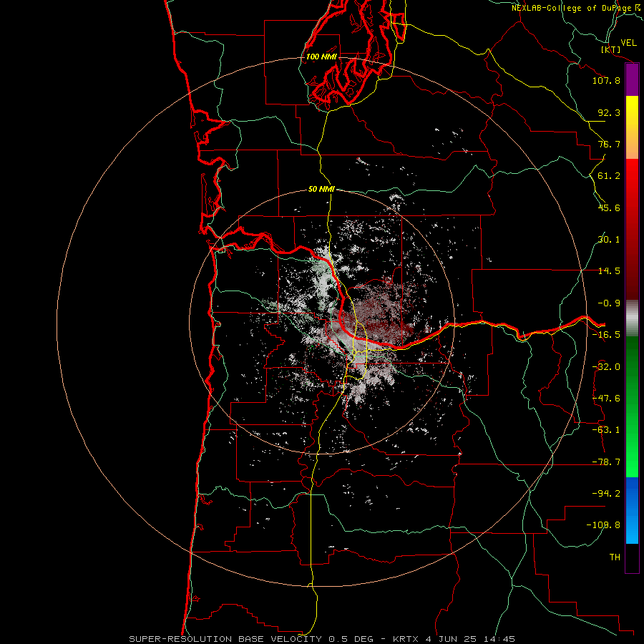
Task: Click the -47.6 value on velocity scale
Action: point(606,399)
